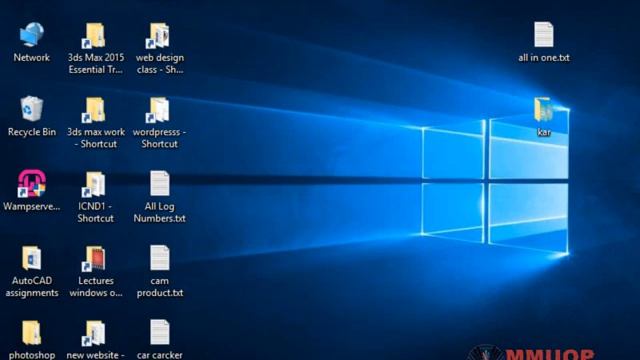
Task: Click the 'AutoCAD assignments' label text
Action: [31, 287]
